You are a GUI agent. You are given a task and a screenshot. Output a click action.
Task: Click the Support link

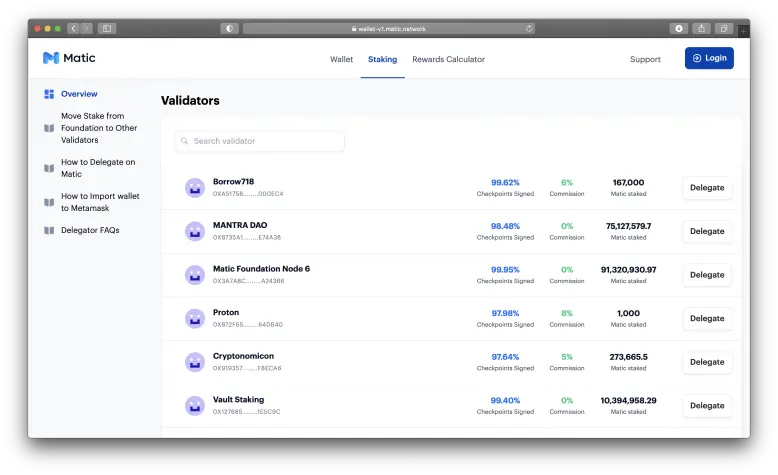tap(645, 59)
